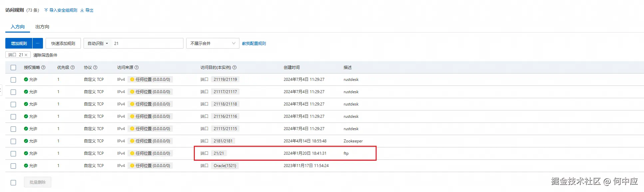Click the 快速添加规则 button
644x192 pixels.
[x=63, y=43]
